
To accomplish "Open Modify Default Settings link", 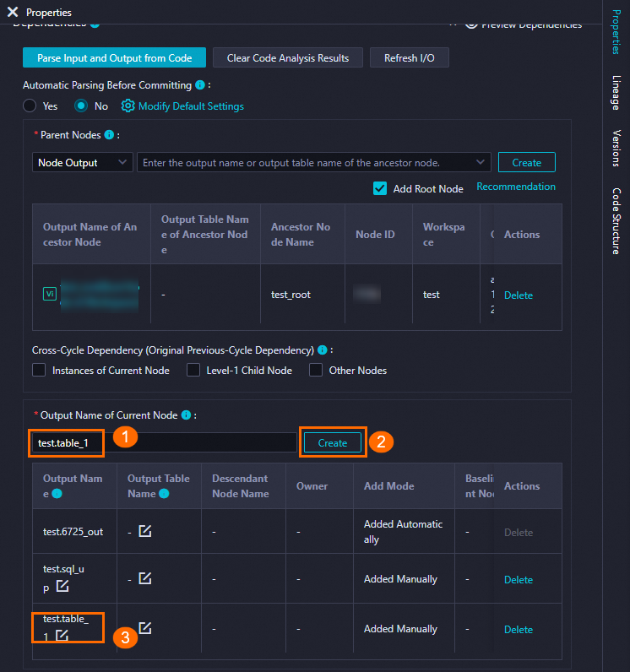I will click(191, 106).
